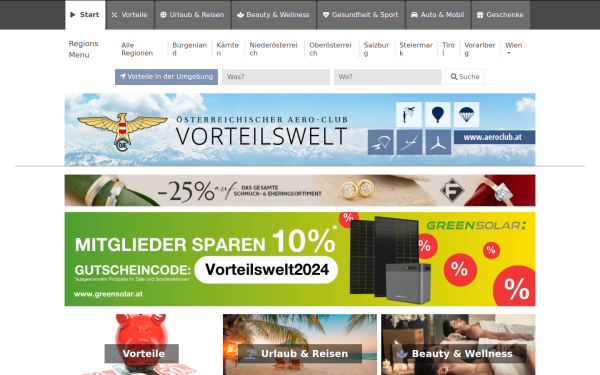
Task: Click the percent icon in Vorteile tab
Action: (x=114, y=15)
